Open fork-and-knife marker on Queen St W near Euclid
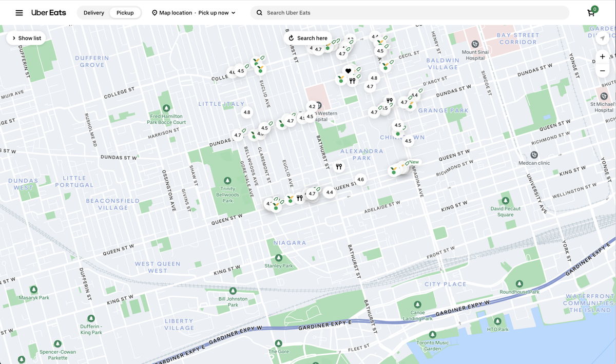 [x=299, y=198]
